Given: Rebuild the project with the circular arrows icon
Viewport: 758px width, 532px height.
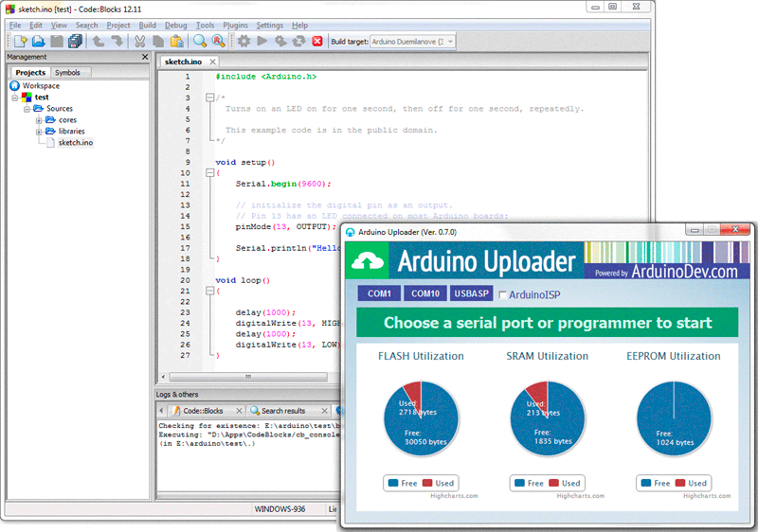Looking at the screenshot, I should pyautogui.click(x=298, y=42).
